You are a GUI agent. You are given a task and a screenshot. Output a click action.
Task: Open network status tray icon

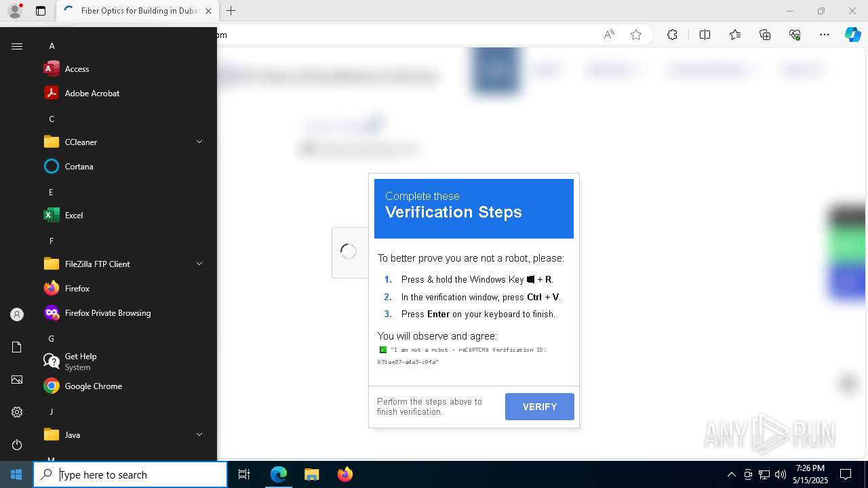tap(764, 474)
